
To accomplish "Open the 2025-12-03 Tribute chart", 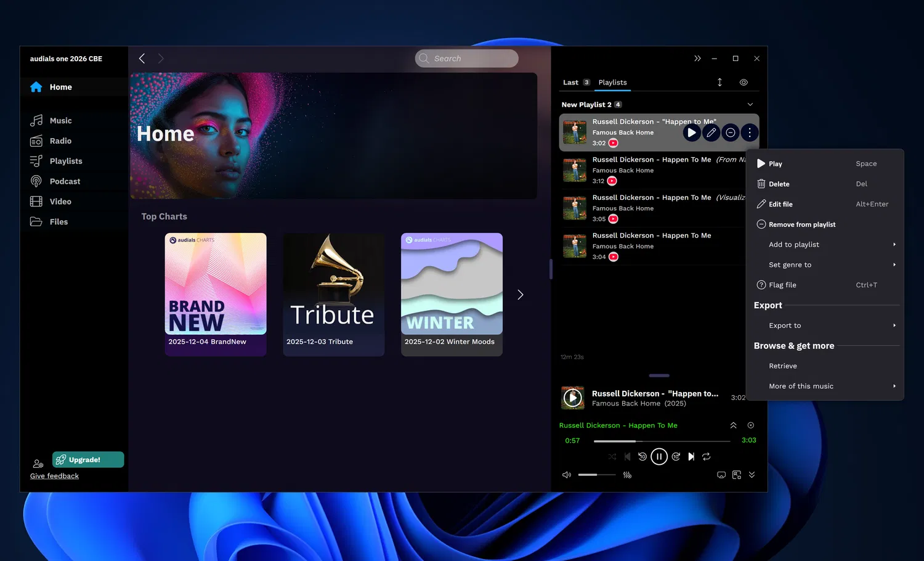I will (x=334, y=294).
